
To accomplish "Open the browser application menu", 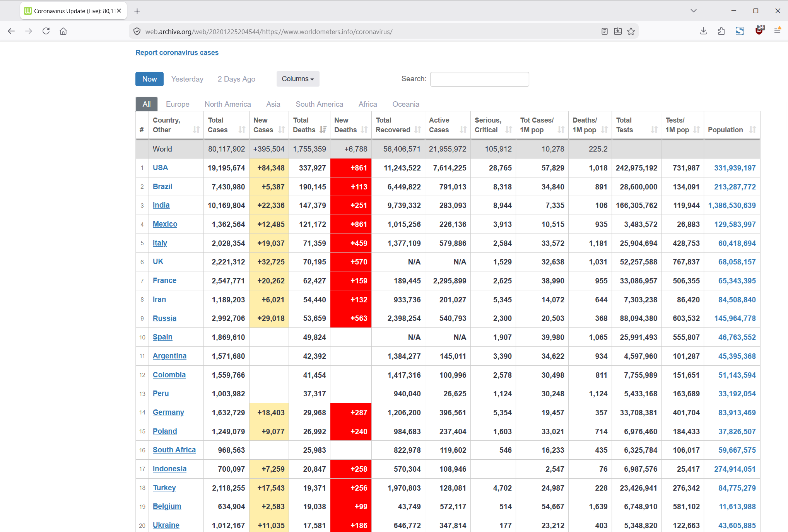I will pyautogui.click(x=777, y=31).
